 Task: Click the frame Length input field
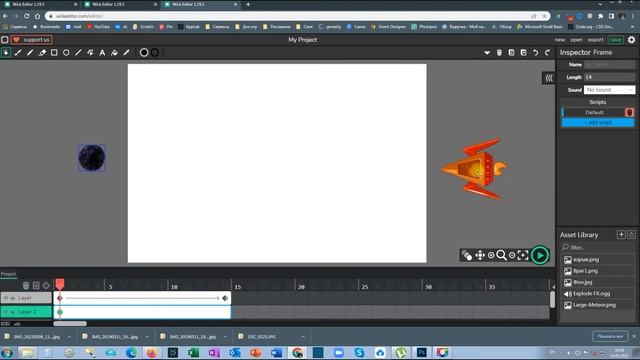click(x=609, y=77)
